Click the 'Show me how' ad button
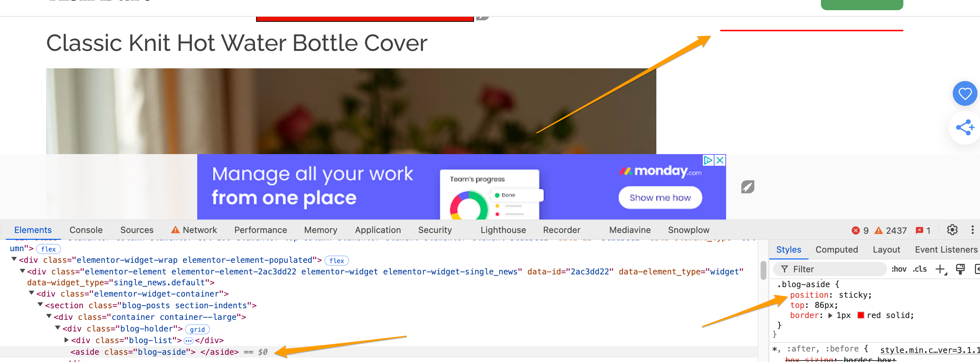 point(660,198)
